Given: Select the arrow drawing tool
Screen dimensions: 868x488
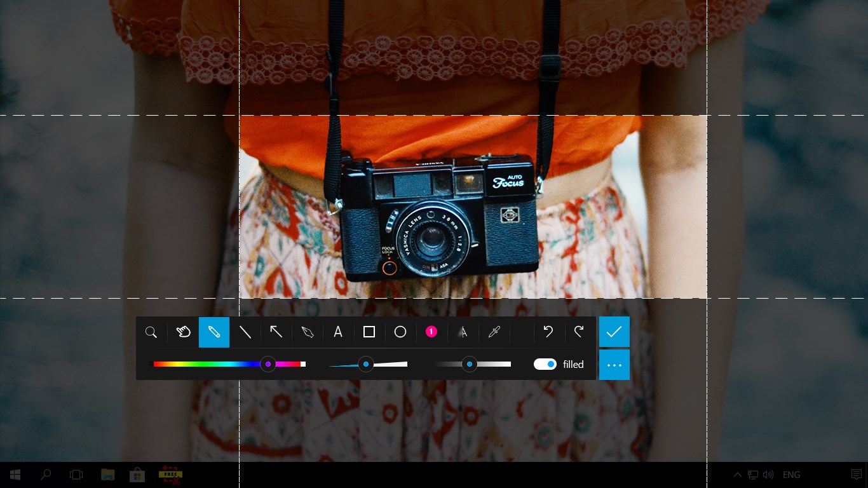Looking at the screenshot, I should [276, 332].
